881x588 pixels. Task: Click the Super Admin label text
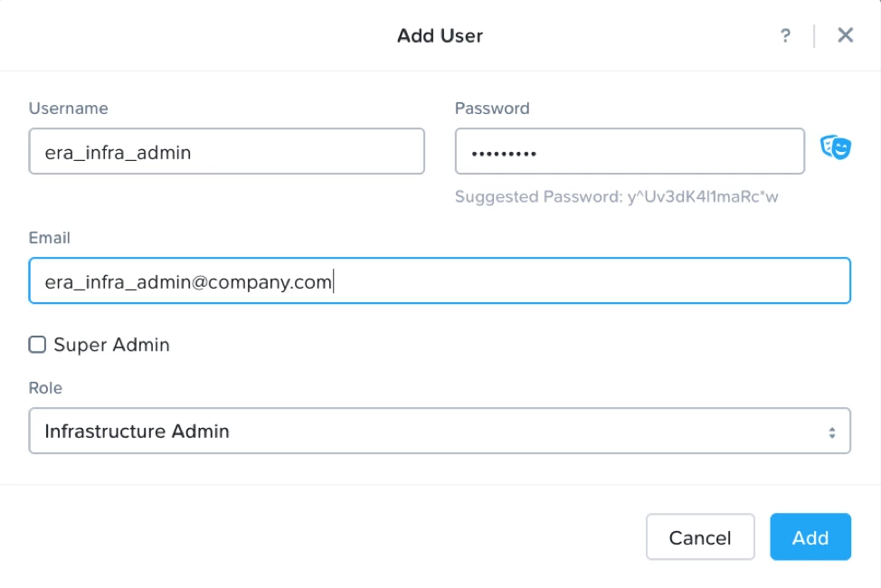tap(111, 345)
